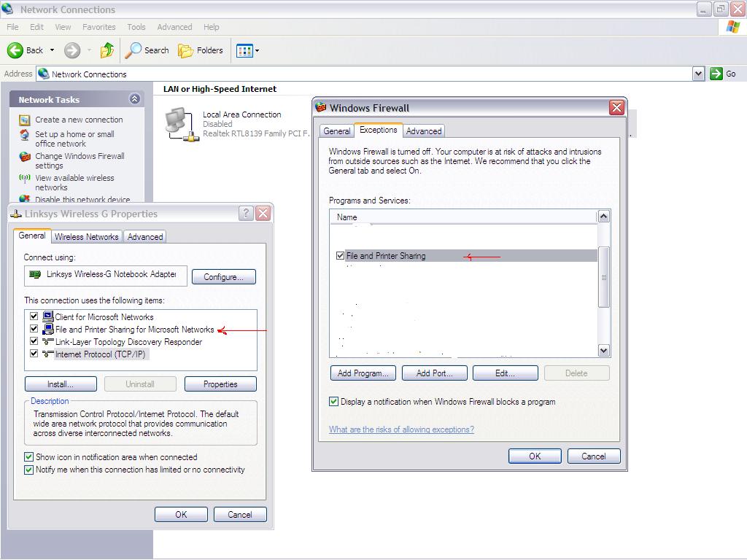Toggle firewall block notification checkbox

point(334,402)
